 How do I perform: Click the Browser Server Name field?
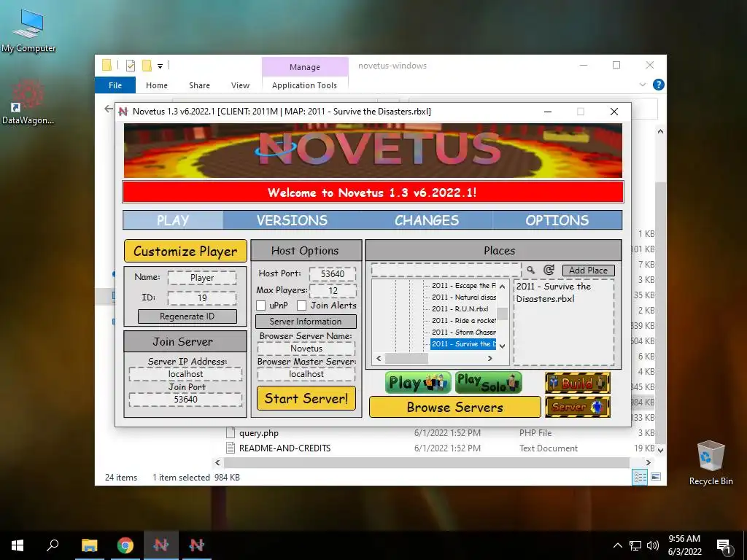point(306,349)
